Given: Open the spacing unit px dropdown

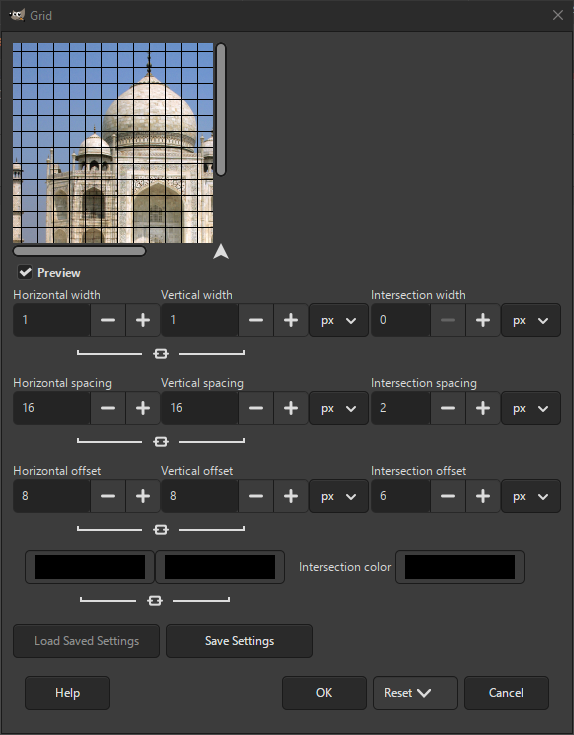Looking at the screenshot, I should point(339,408).
